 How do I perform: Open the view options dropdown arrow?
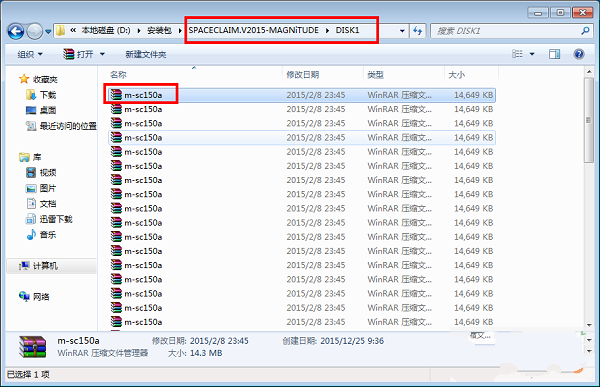tap(532, 54)
